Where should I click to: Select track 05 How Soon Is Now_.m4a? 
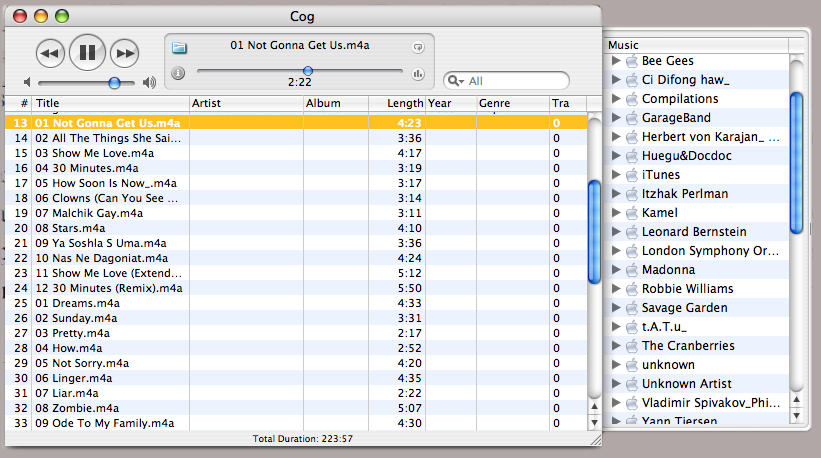(x=296, y=183)
